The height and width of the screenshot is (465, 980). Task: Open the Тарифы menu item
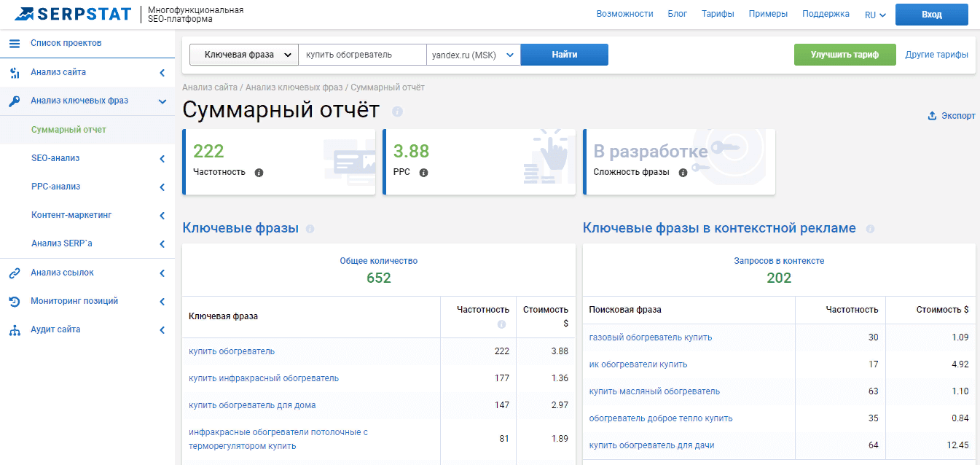pyautogui.click(x=718, y=13)
